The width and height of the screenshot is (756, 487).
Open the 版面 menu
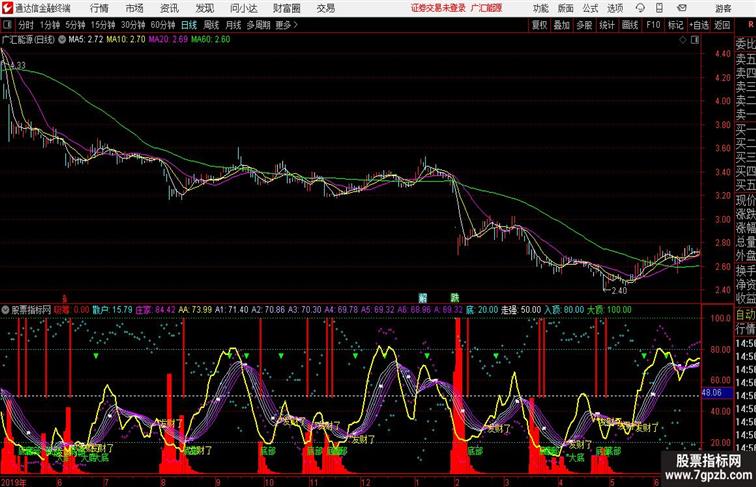point(566,8)
